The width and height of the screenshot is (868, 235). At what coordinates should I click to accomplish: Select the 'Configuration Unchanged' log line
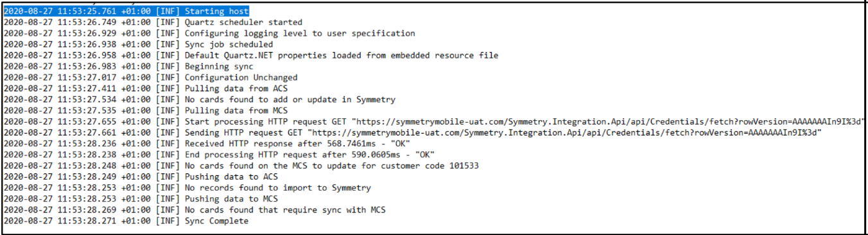[x=150, y=77]
